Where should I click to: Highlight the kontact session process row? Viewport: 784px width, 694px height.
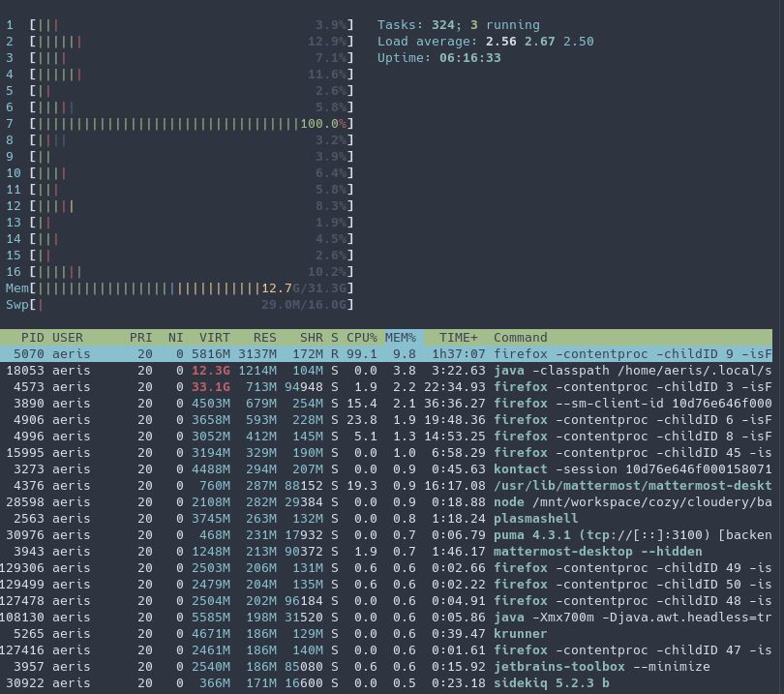point(387,469)
